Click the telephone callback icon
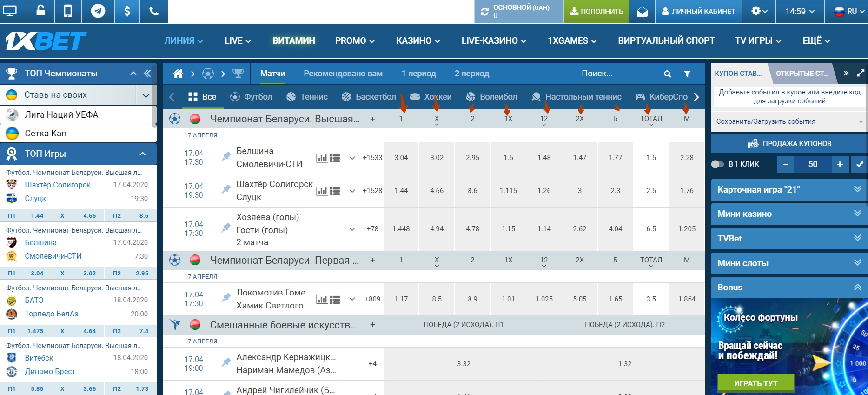Viewport: 868px width, 395px height. click(154, 11)
